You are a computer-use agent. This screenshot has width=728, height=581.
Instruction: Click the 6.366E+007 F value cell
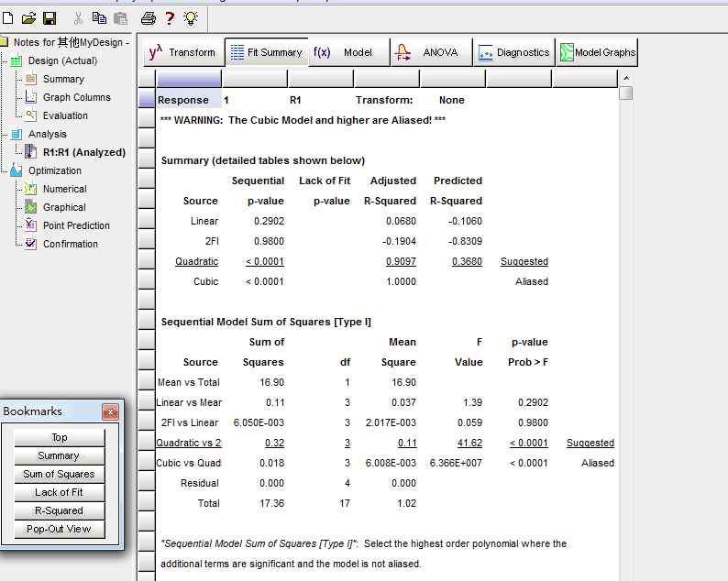click(456, 463)
